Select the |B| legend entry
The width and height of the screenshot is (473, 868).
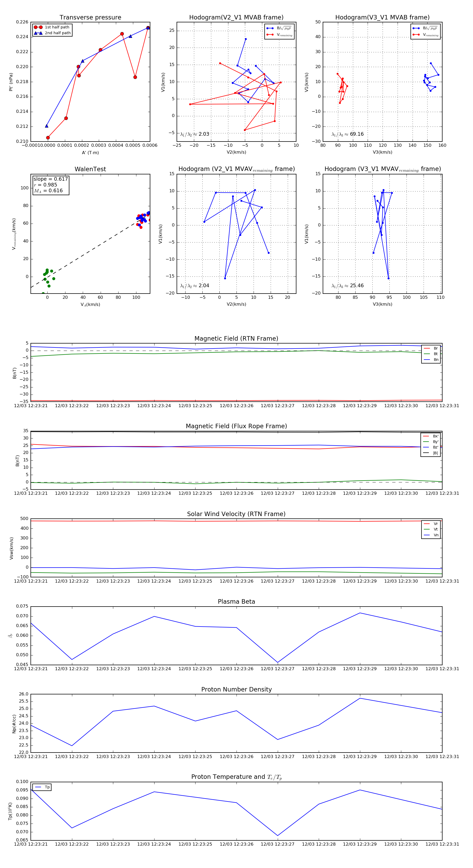pyautogui.click(x=431, y=453)
